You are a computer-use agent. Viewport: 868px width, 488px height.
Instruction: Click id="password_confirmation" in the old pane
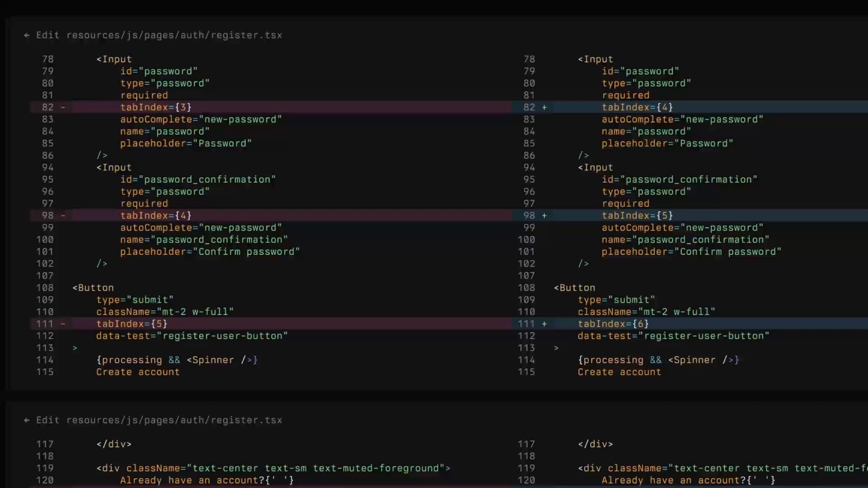pyautogui.click(x=198, y=179)
